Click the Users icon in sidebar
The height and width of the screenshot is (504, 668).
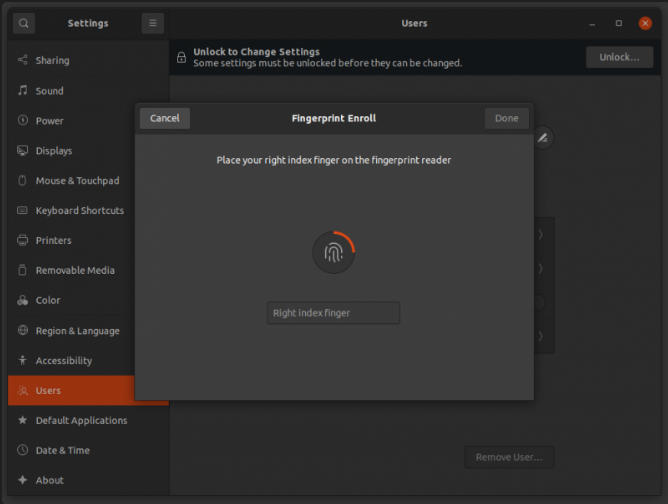pyautogui.click(x=23, y=390)
